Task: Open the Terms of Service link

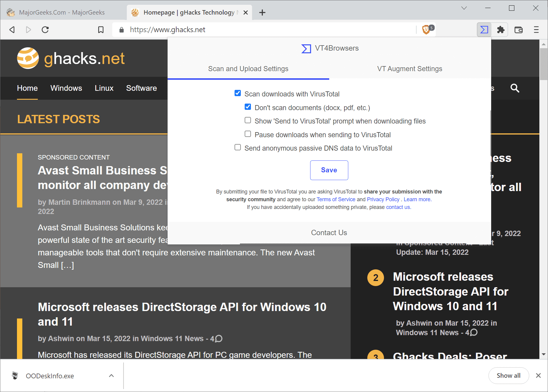Action: tap(336, 199)
